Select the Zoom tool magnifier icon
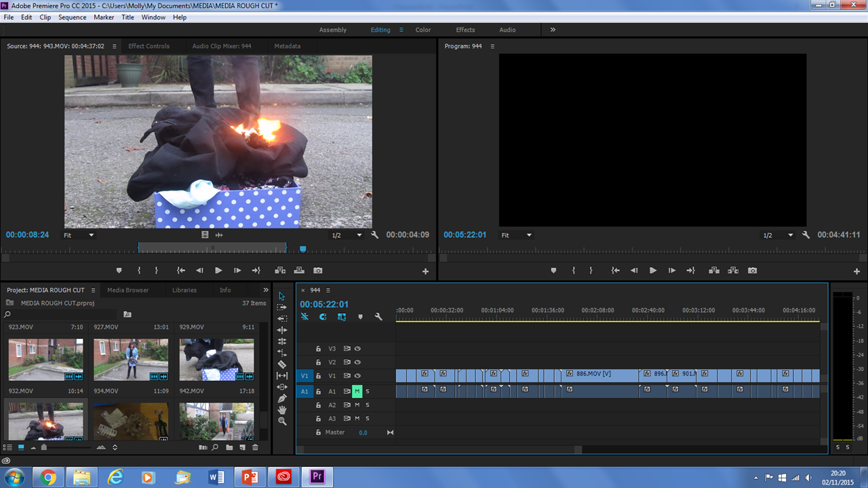This screenshot has width=868, height=488. [x=282, y=421]
